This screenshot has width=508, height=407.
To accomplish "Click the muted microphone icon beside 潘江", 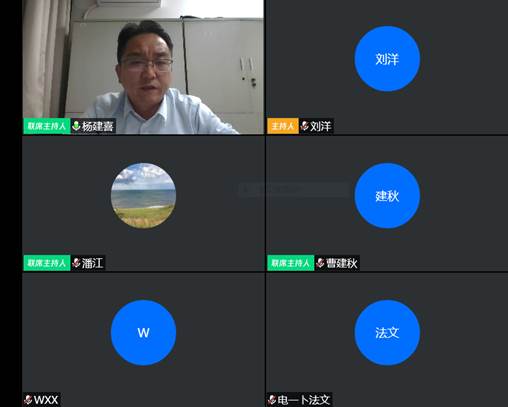I will 76,263.
